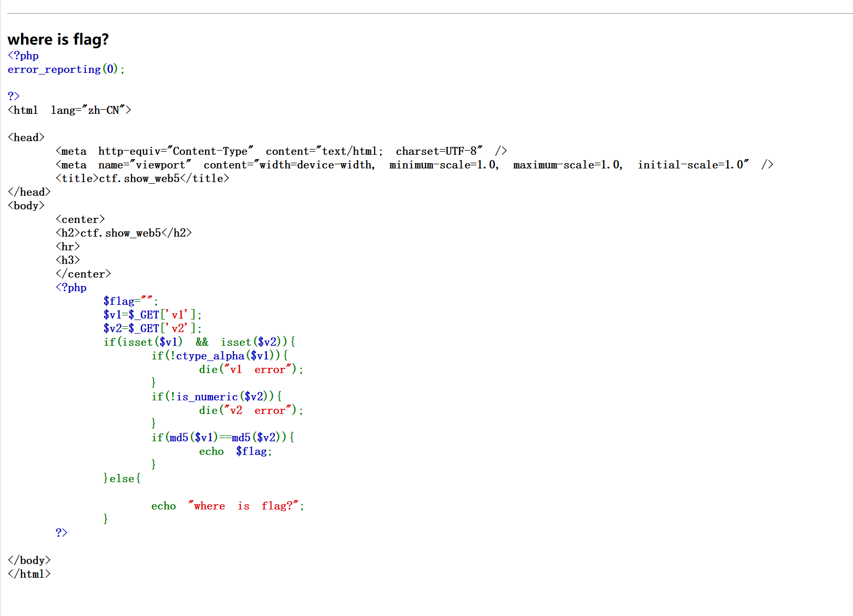Click the closing ?> tag near the bottom

coord(61,532)
